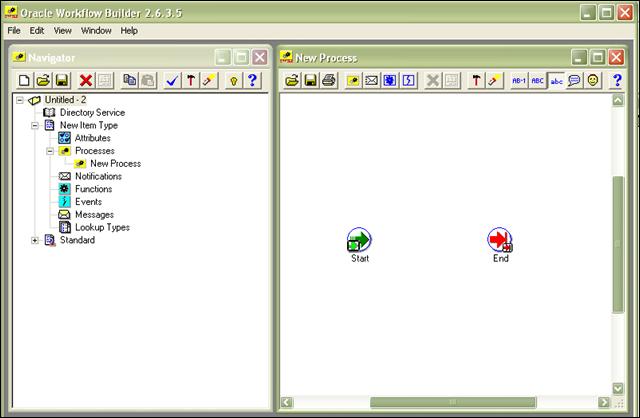Click the question mark Help icon in Navigator

(252, 80)
